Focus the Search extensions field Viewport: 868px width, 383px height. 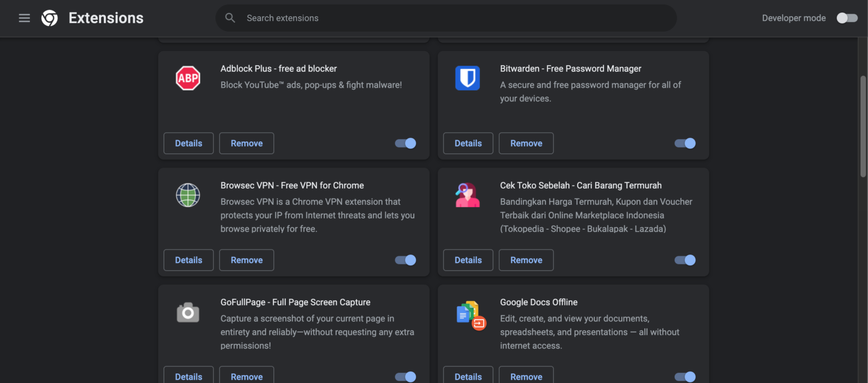(452, 18)
